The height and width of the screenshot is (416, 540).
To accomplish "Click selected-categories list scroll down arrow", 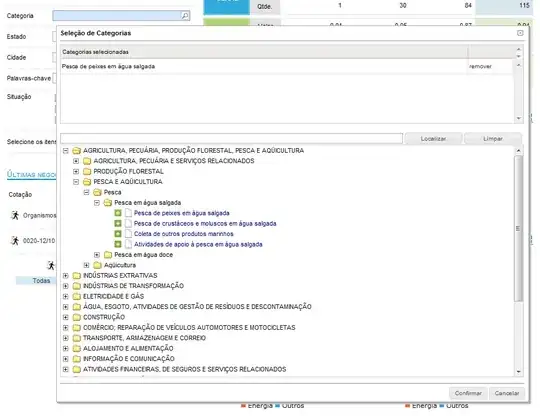I will [518, 118].
